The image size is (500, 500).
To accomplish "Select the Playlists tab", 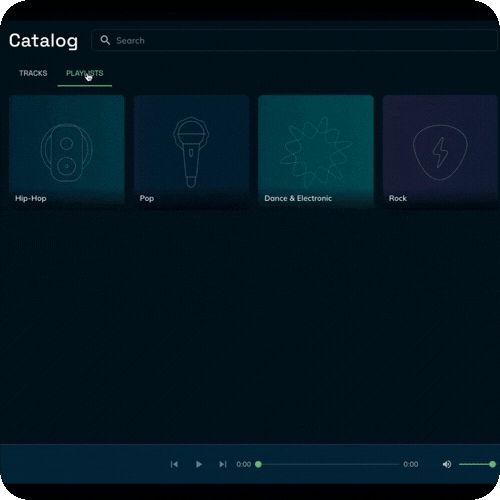I will [85, 73].
